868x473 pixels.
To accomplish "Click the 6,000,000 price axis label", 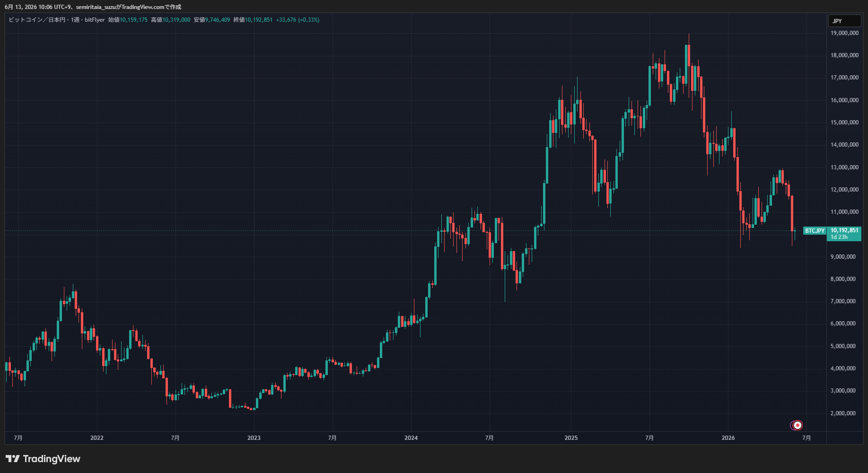I will tap(843, 324).
